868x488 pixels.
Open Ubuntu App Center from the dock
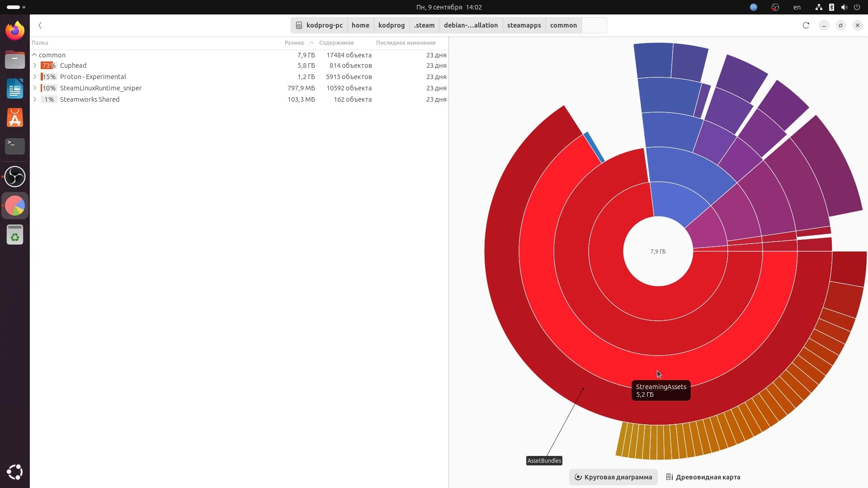point(15,118)
